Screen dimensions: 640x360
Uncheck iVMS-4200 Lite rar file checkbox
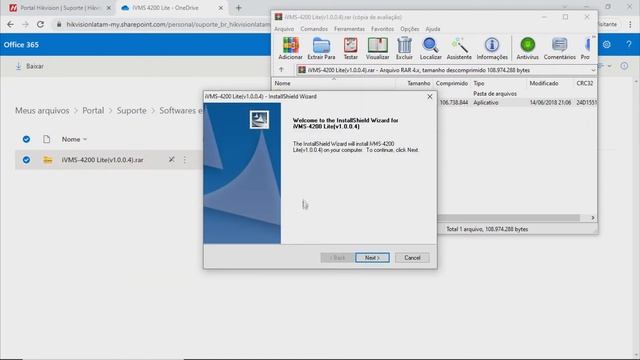(x=26, y=160)
